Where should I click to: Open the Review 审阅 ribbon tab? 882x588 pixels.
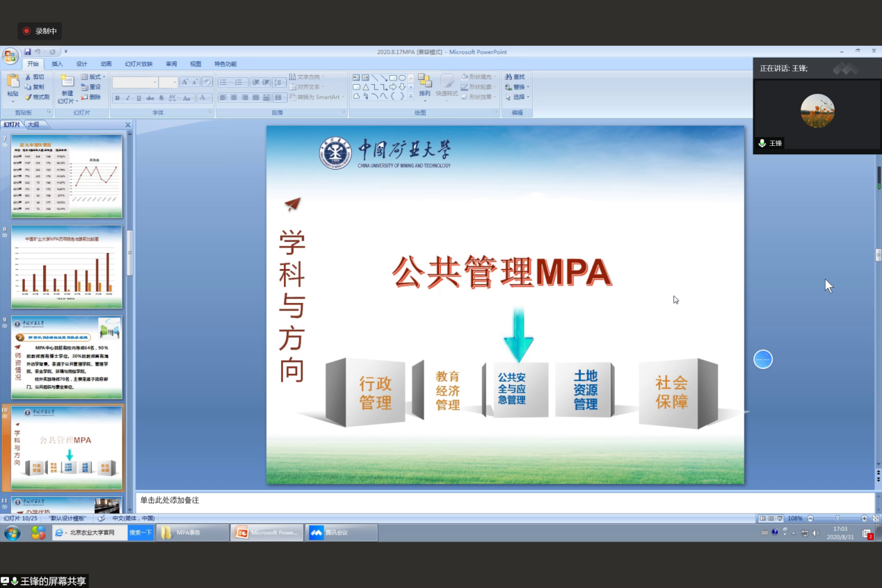point(171,64)
